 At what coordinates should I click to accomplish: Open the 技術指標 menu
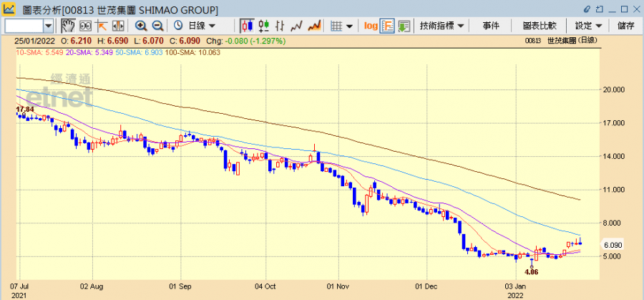[x=441, y=26]
